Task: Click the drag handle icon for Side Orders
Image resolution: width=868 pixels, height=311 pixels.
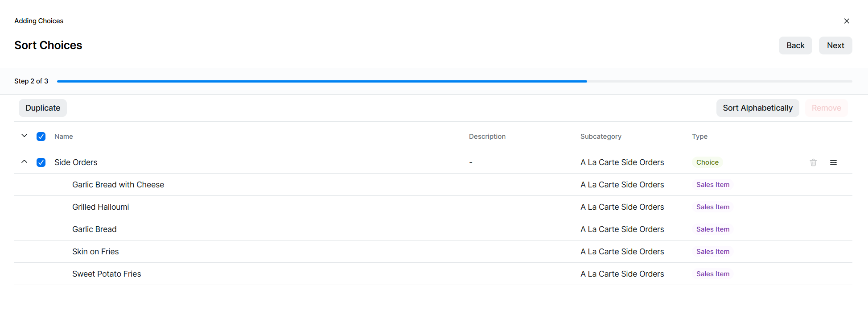Action: click(x=833, y=162)
